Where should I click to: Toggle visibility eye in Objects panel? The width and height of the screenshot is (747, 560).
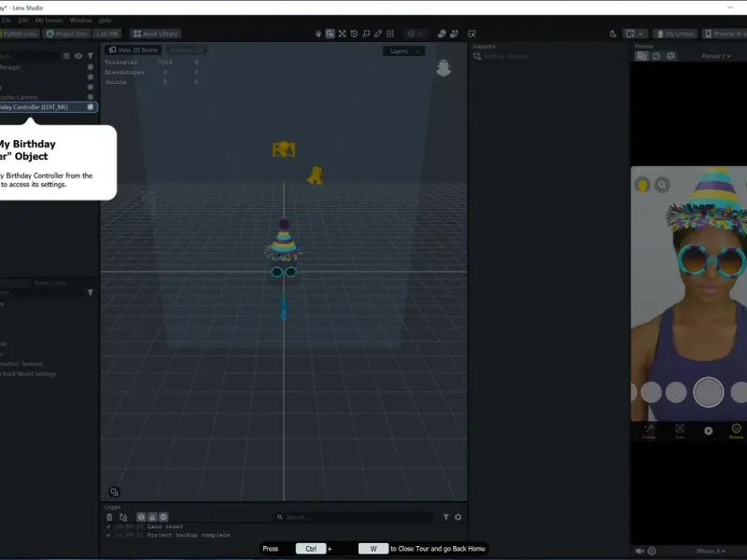tap(78, 56)
